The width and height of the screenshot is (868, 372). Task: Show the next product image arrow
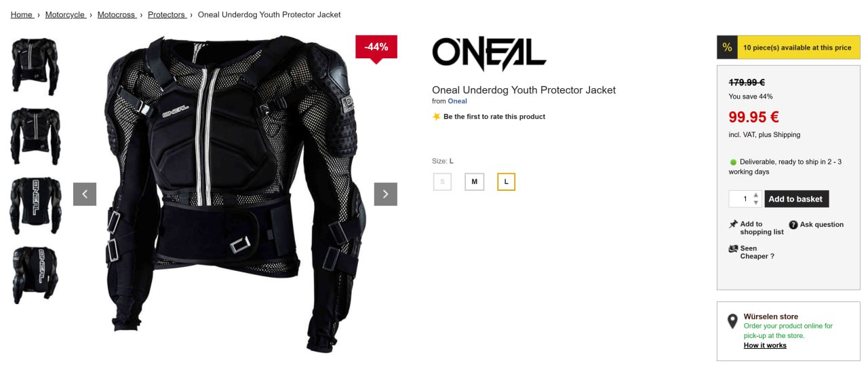click(x=385, y=194)
